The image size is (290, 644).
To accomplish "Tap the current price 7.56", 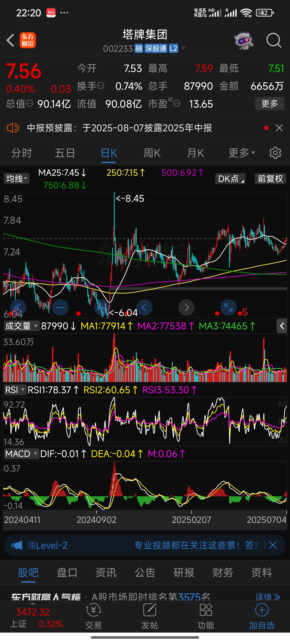I will tap(24, 71).
